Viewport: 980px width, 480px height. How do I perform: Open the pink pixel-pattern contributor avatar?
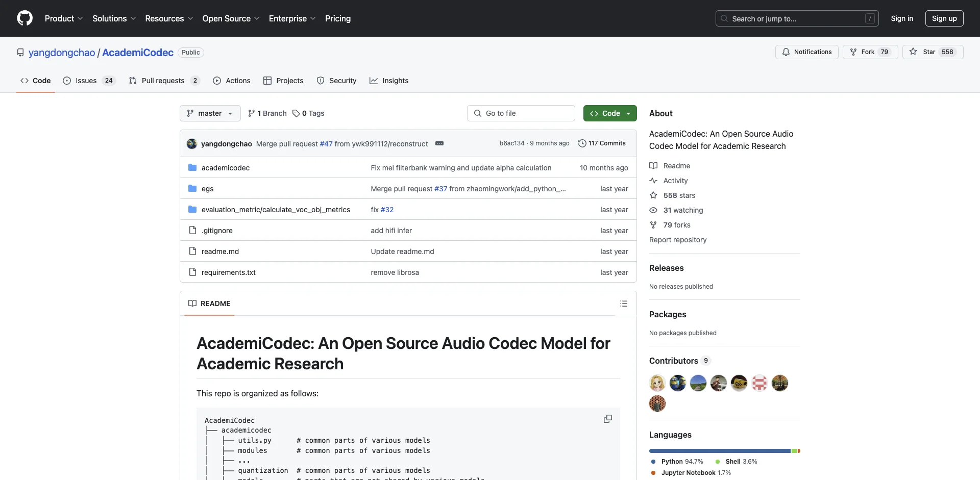759,383
